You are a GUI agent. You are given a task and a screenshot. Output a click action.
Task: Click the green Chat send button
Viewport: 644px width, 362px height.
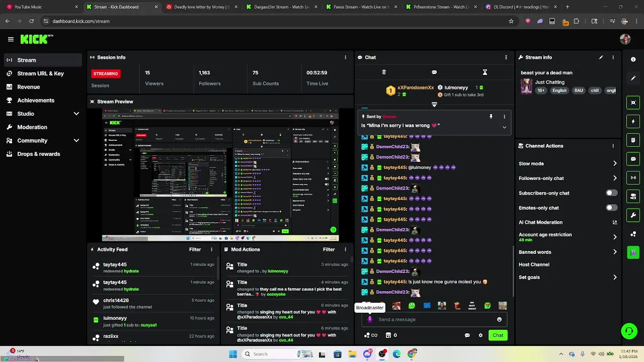pos(498,335)
